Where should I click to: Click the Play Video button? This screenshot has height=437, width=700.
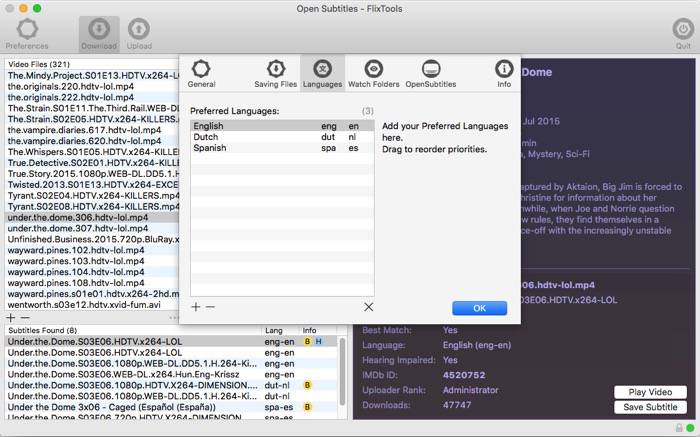[650, 392]
